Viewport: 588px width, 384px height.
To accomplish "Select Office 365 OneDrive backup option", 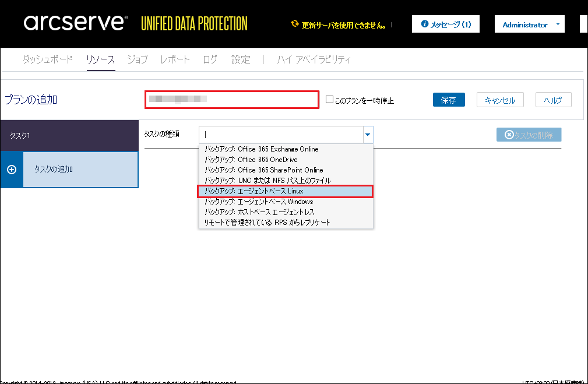I will (286, 160).
